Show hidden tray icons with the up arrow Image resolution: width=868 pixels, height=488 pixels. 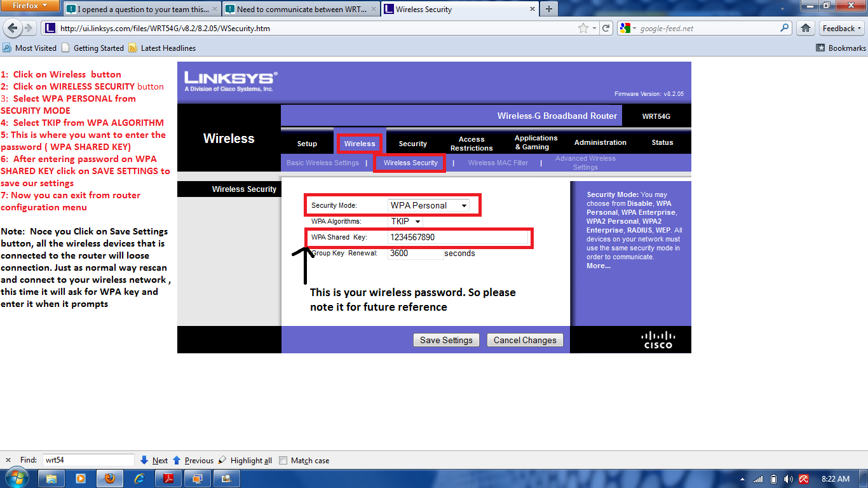pos(743,478)
